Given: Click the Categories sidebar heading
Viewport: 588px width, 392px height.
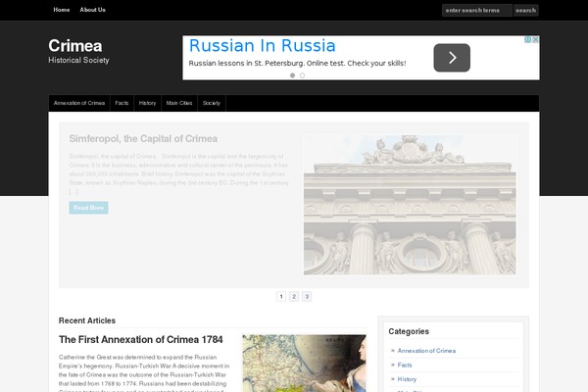Looking at the screenshot, I should [x=409, y=331].
